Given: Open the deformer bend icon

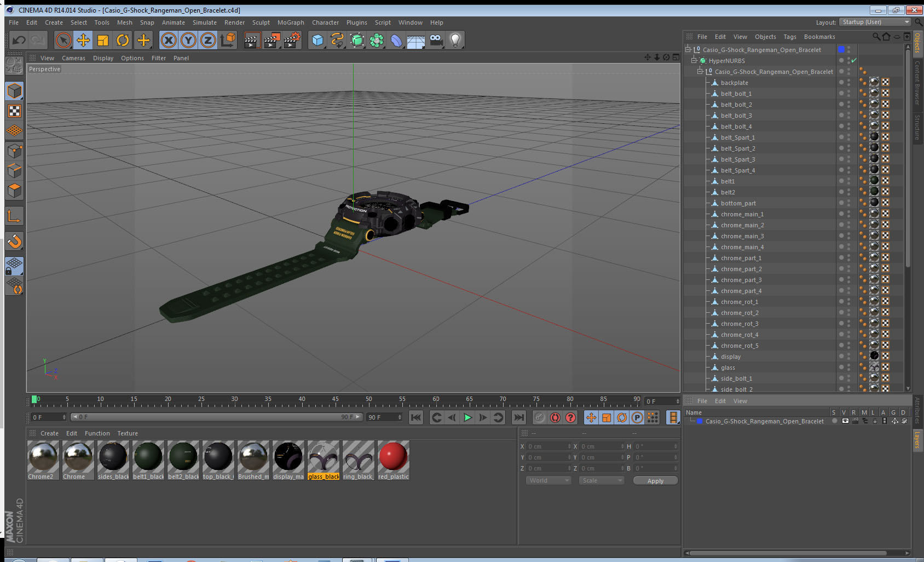Looking at the screenshot, I should [x=396, y=40].
